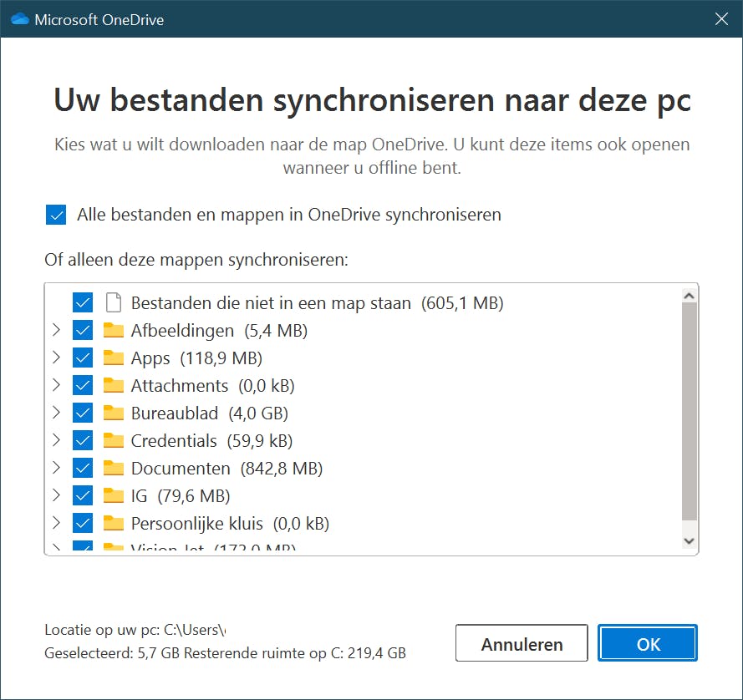
Task: Click the scroll down arrow in folder list
Action: coord(690,541)
